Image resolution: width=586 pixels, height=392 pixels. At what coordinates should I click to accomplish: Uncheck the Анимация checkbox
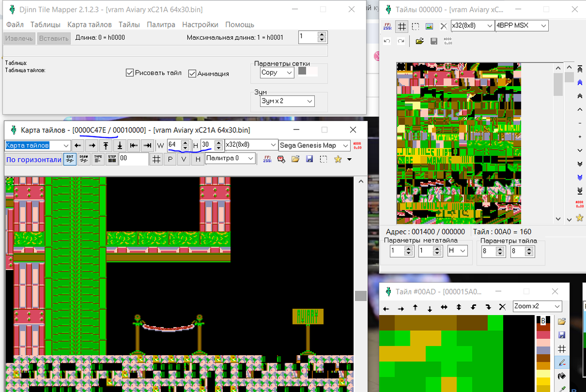tap(192, 73)
